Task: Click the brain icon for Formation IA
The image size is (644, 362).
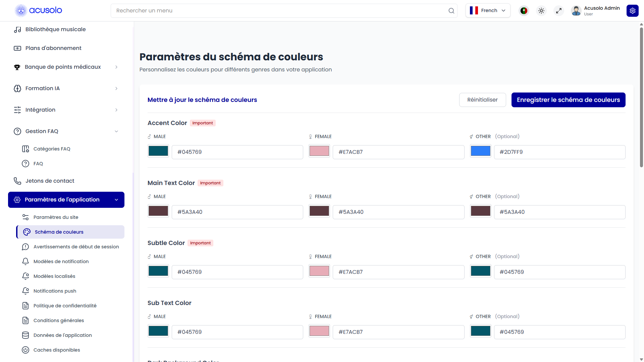Action: (17, 88)
